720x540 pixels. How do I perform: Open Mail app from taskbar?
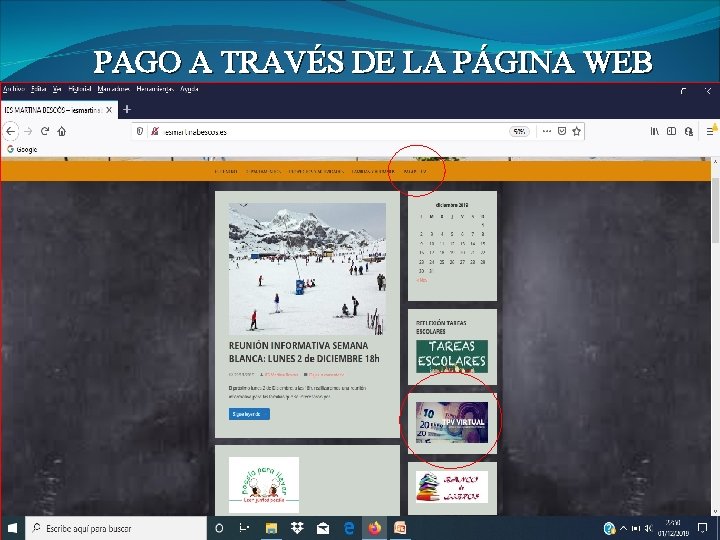point(323,528)
